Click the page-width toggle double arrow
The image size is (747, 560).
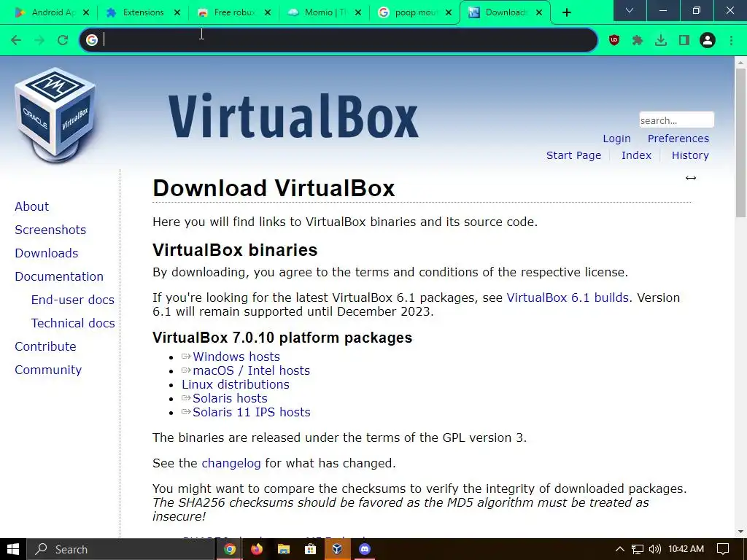pyautogui.click(x=691, y=178)
